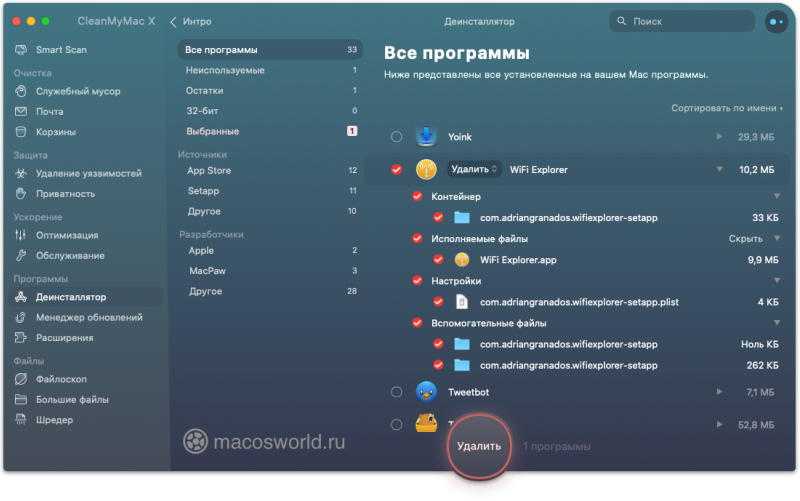Collapse the Настройки section arrow
This screenshot has height=501, width=800.
(777, 280)
